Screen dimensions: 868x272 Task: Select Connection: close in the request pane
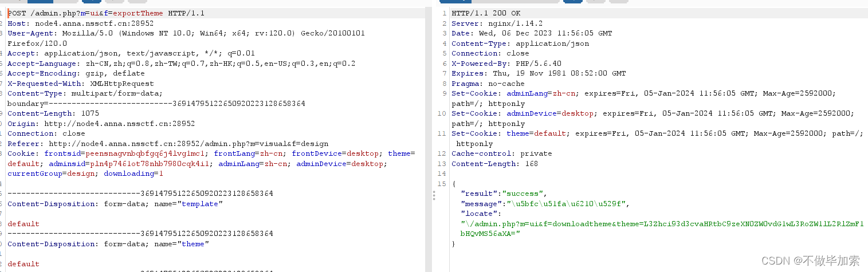click(46, 133)
